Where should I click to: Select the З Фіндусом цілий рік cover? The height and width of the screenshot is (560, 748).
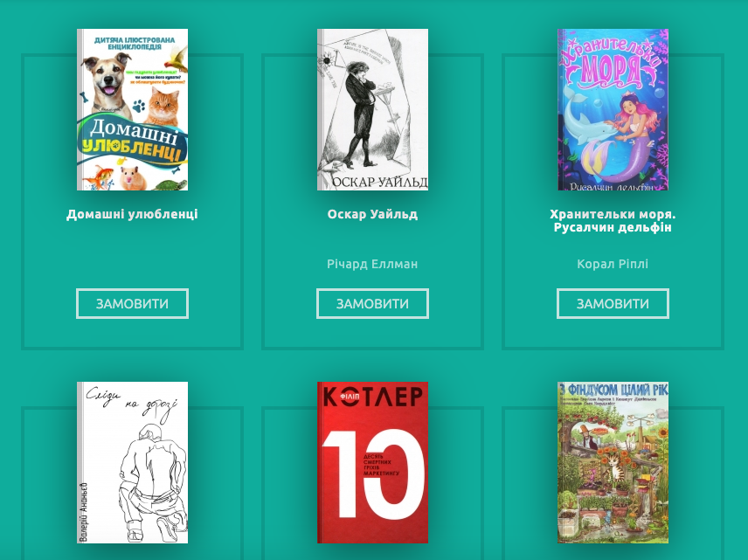tap(613, 462)
